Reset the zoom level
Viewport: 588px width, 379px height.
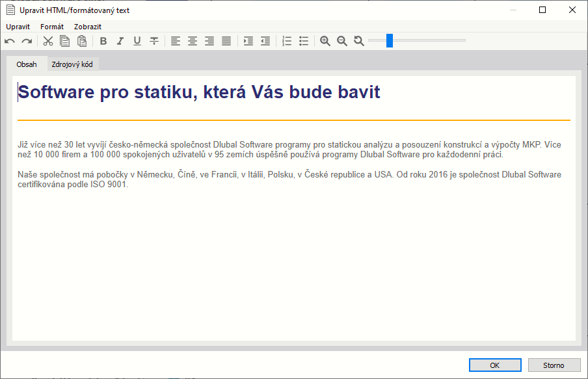(x=358, y=40)
